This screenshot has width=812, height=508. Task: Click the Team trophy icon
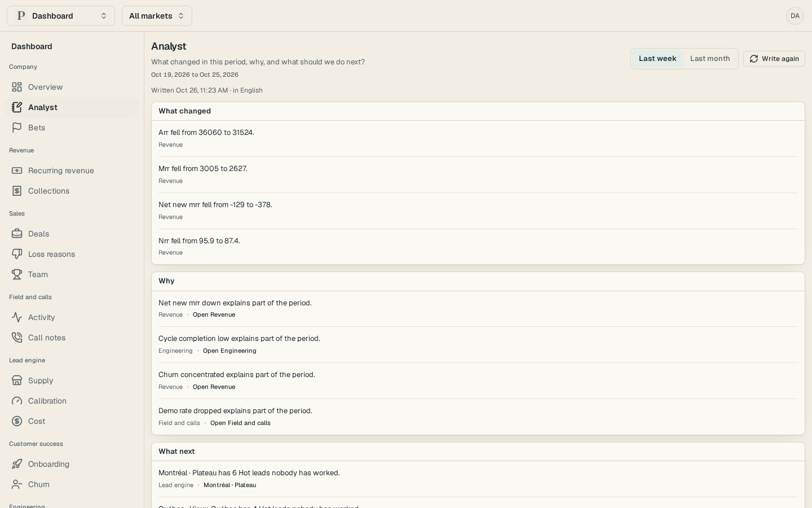tap(17, 274)
